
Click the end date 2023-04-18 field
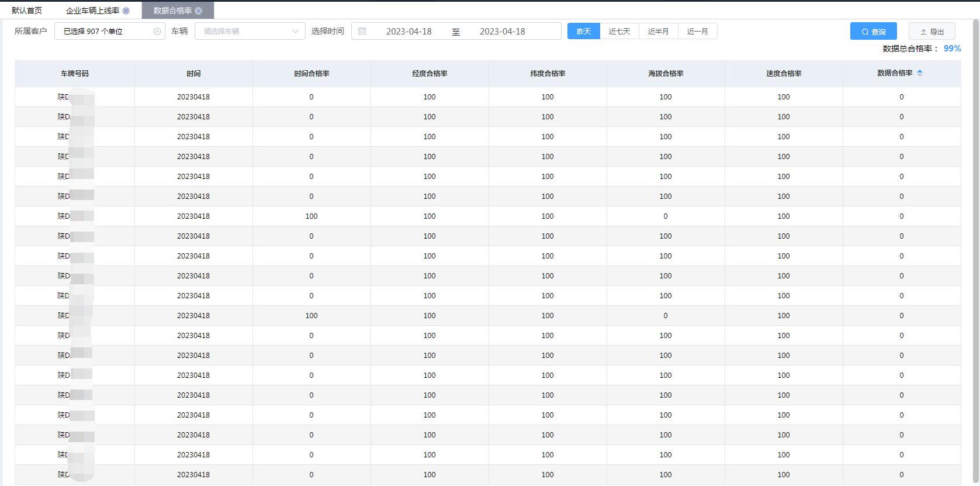click(503, 32)
